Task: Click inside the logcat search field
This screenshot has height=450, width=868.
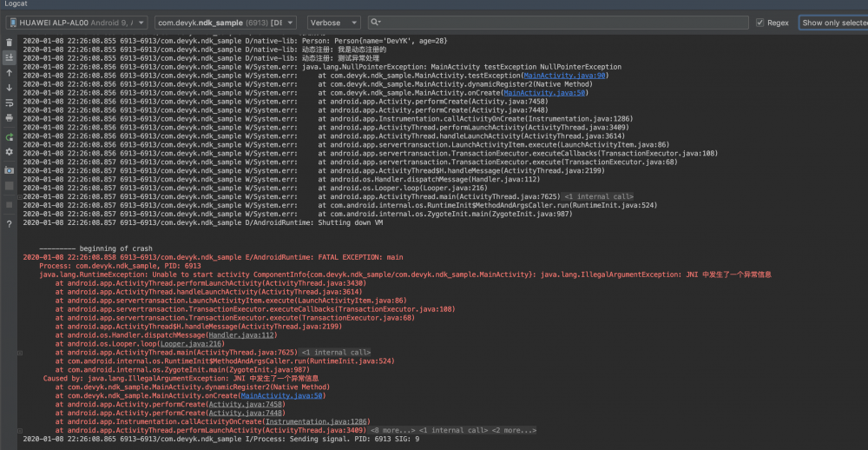Action: tap(556, 23)
